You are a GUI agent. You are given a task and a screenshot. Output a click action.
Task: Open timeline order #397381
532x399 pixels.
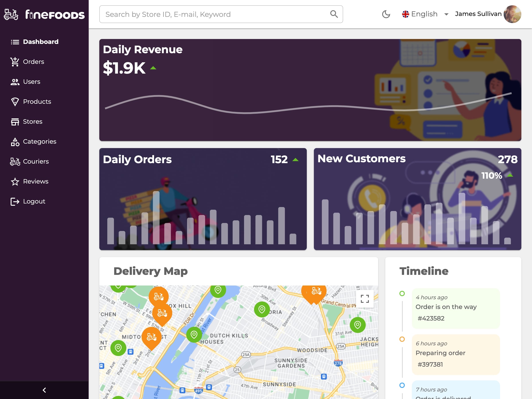430,364
